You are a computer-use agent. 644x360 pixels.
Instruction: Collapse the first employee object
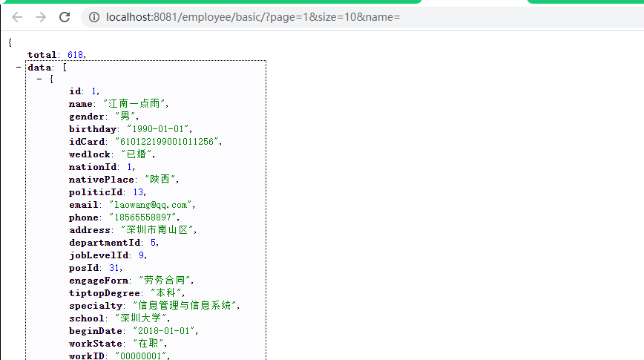(39, 79)
